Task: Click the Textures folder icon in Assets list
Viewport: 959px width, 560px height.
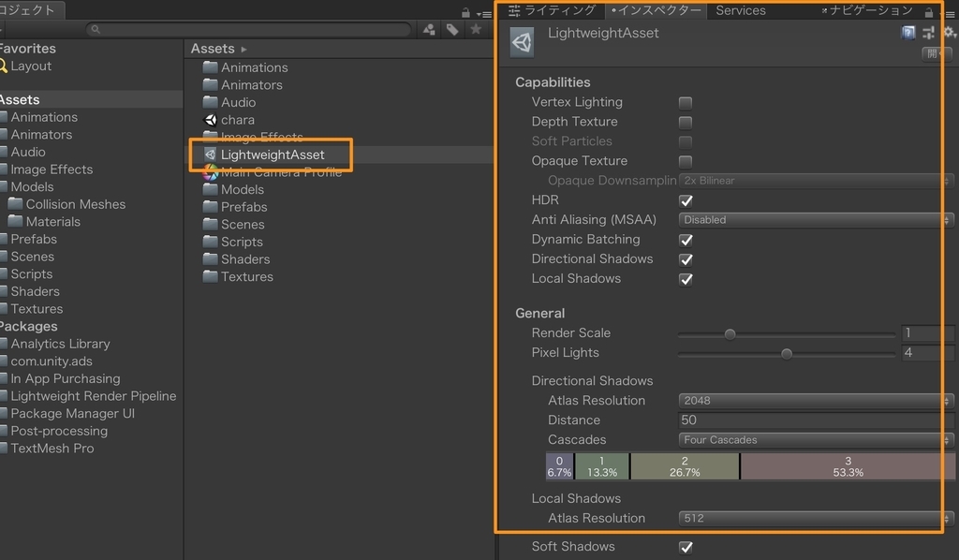Action: click(x=211, y=275)
